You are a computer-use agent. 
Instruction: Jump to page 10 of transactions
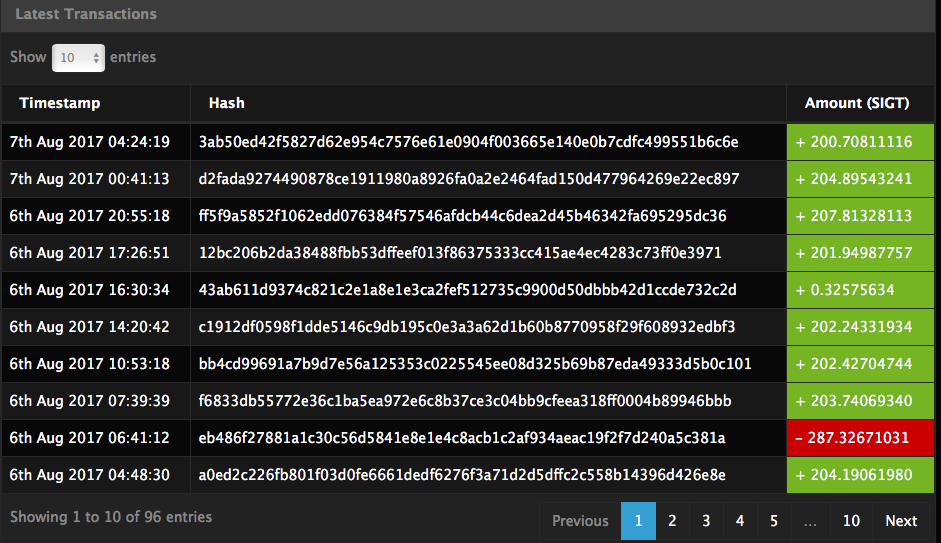(851, 521)
